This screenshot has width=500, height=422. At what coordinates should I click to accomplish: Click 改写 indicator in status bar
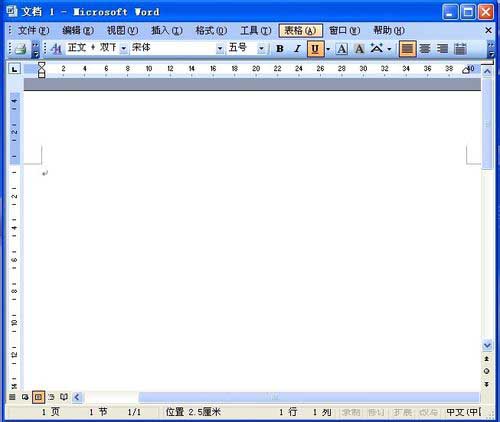(428, 413)
